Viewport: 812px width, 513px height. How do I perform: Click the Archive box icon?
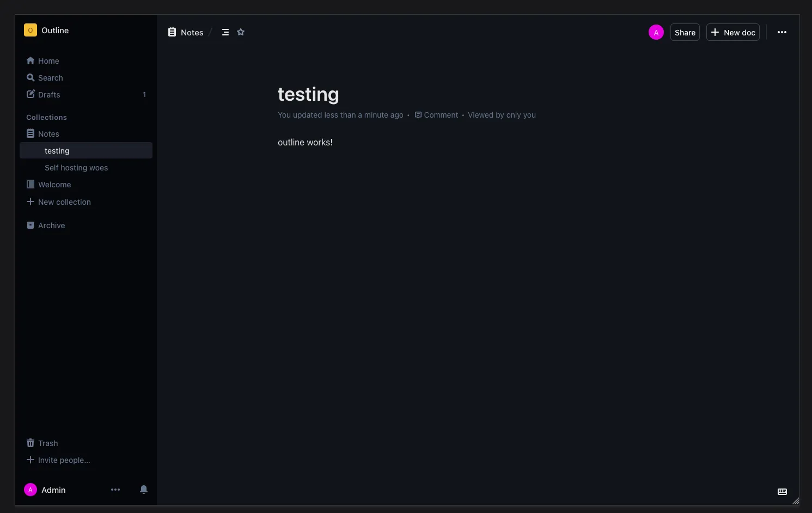point(30,225)
